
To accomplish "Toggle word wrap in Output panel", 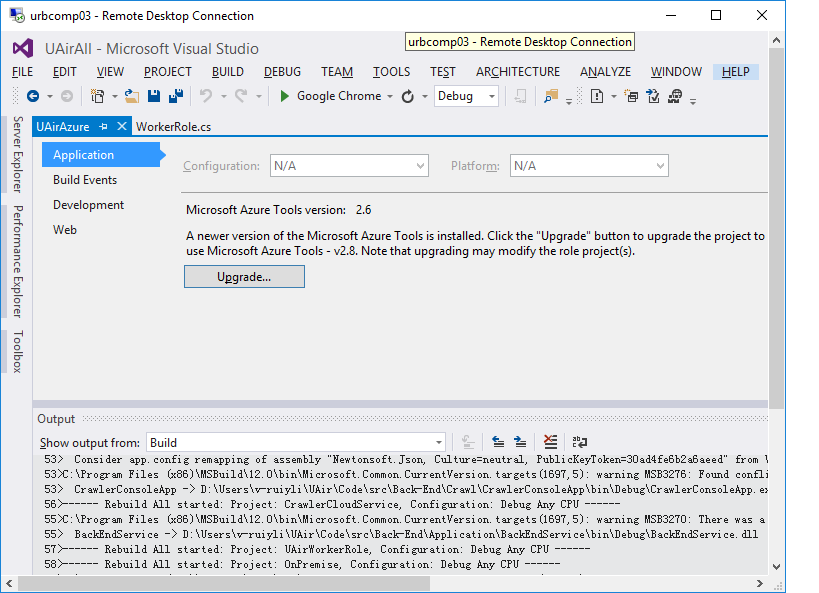I will coord(580,442).
